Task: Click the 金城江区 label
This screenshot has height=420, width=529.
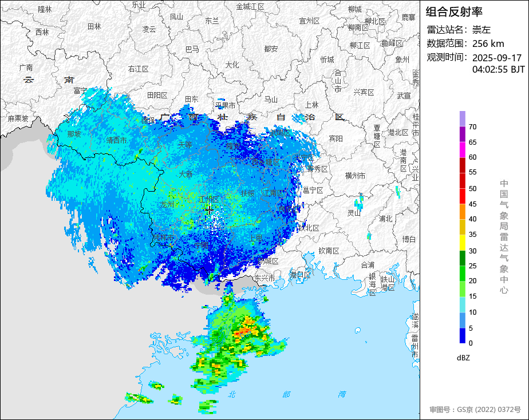Action: pyautogui.click(x=250, y=7)
